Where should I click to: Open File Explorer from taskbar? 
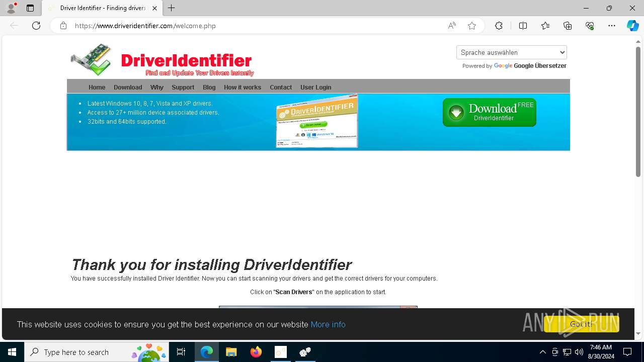click(x=231, y=352)
